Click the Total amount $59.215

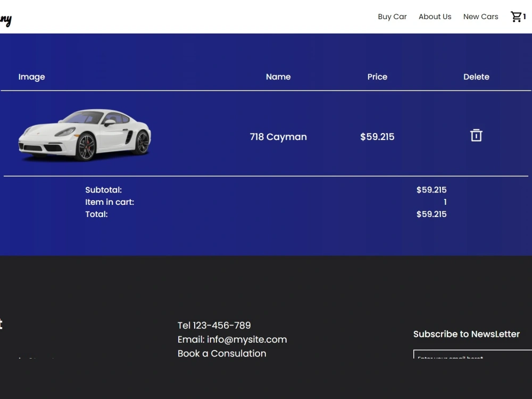click(431, 214)
